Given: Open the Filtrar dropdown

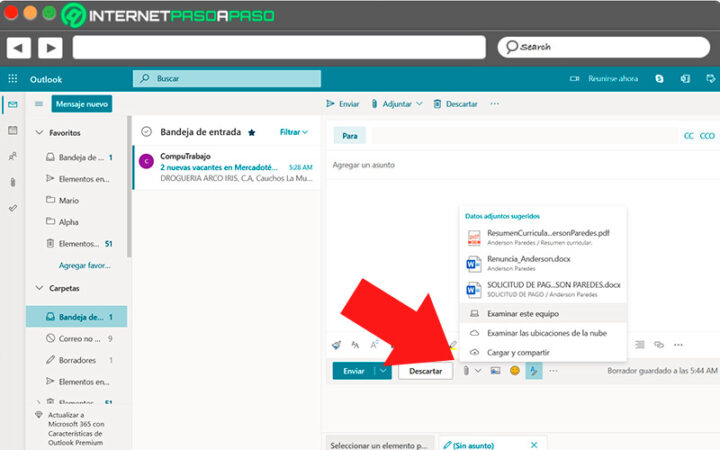Looking at the screenshot, I should coord(294,132).
